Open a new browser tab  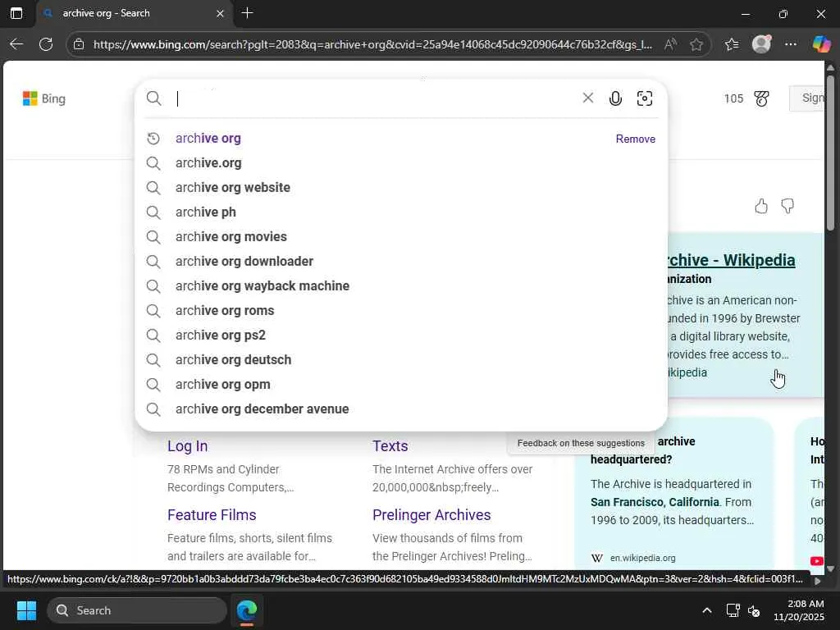coord(248,13)
